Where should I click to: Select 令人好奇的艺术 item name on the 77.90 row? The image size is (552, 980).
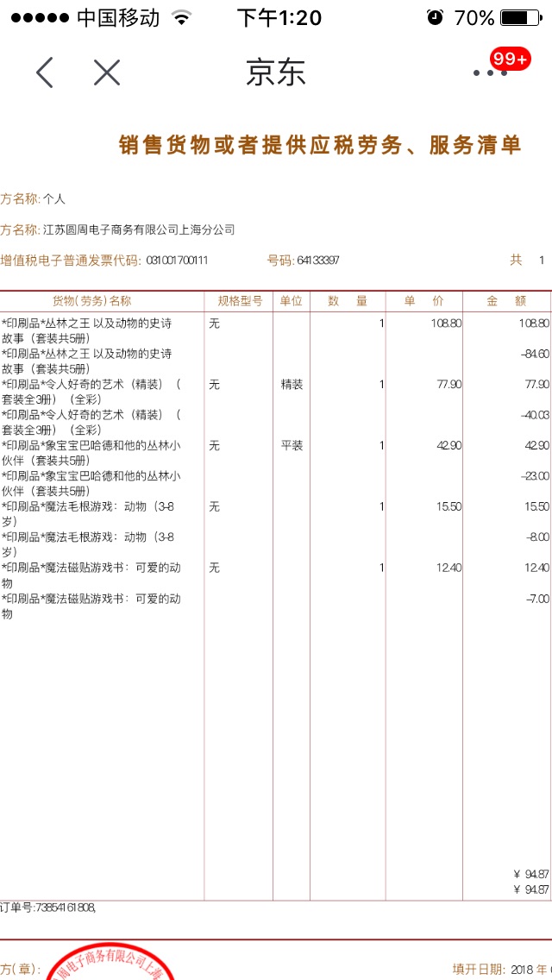pyautogui.click(x=91, y=392)
